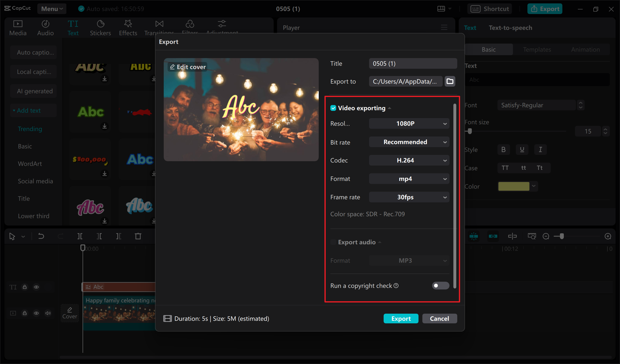Open the Resolution 1080P dropdown

point(409,123)
